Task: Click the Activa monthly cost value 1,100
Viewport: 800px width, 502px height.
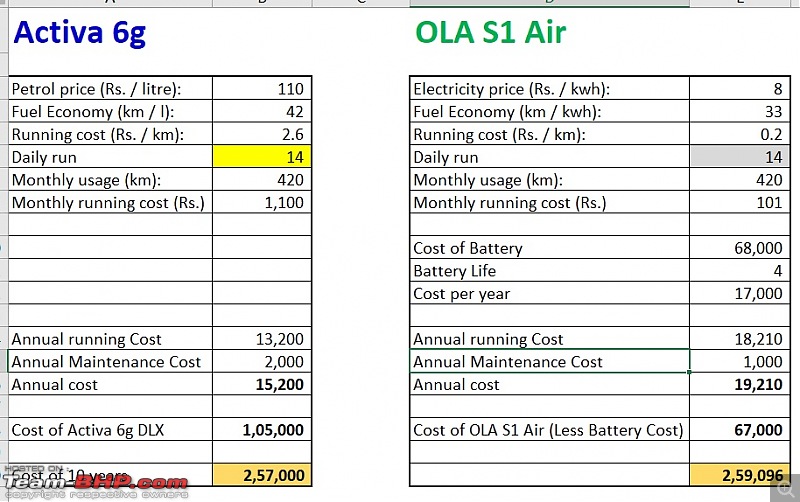Action: [x=262, y=202]
